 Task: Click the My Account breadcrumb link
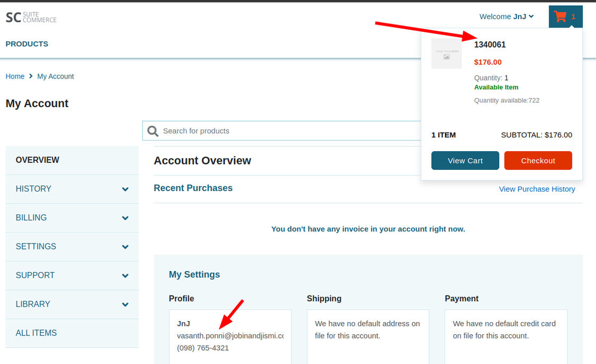click(x=55, y=76)
